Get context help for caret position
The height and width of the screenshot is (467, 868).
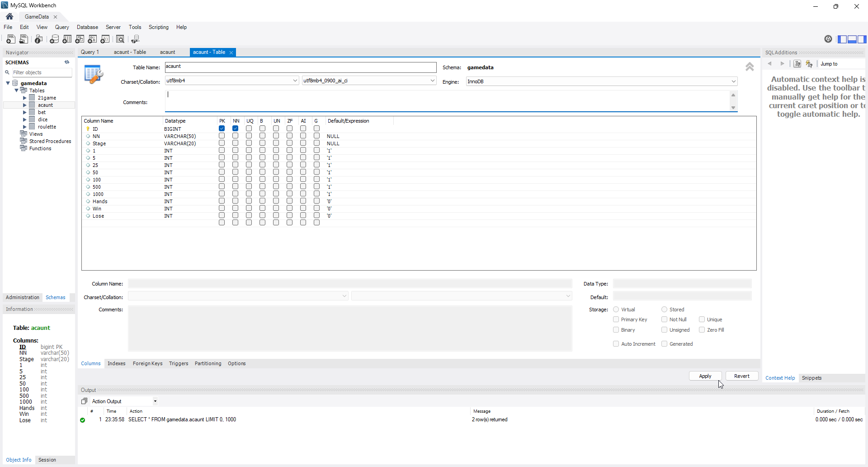pos(797,64)
